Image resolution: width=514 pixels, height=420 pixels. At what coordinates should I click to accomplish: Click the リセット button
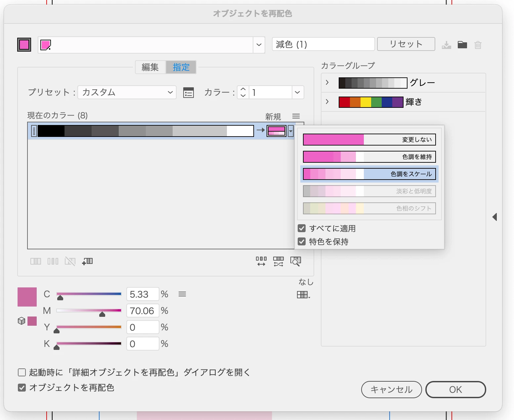406,44
